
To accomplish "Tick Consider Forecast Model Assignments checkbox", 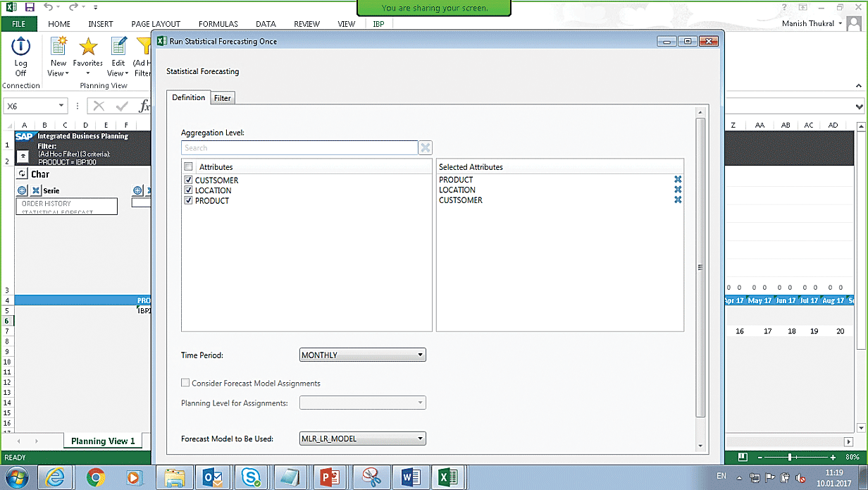I will pos(185,383).
